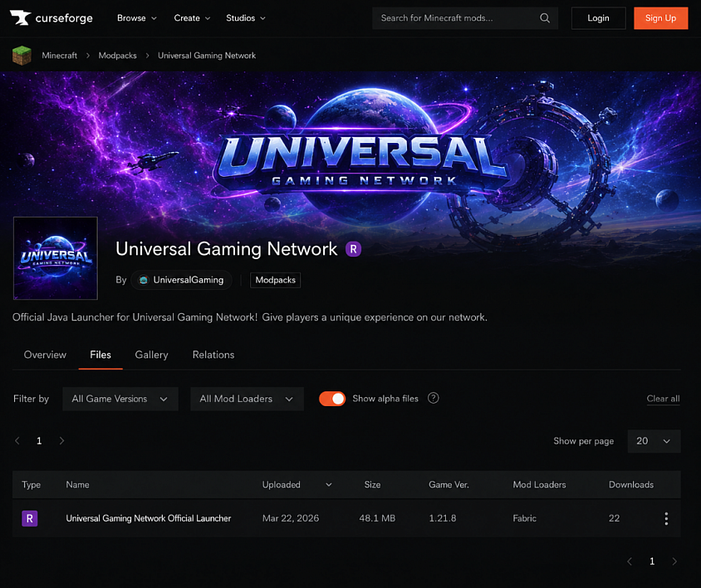Click the R release type icon in the file row
701x588 pixels.
(x=30, y=518)
